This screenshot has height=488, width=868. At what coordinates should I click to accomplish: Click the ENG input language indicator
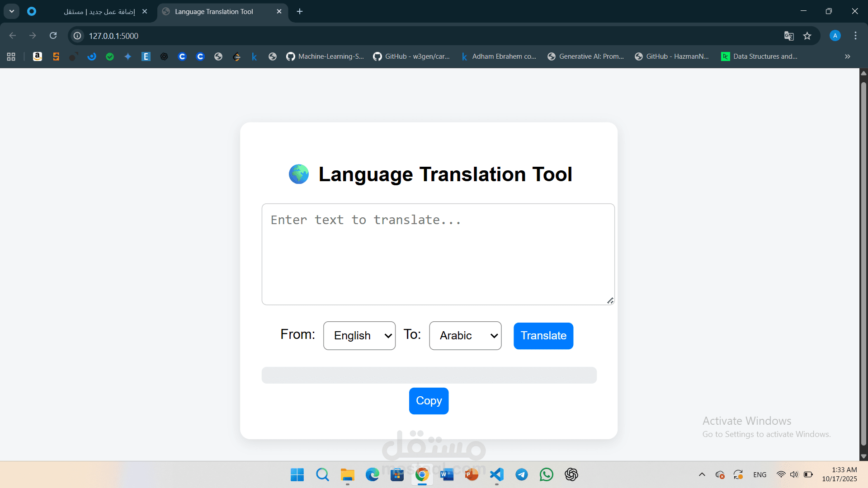coord(760,474)
